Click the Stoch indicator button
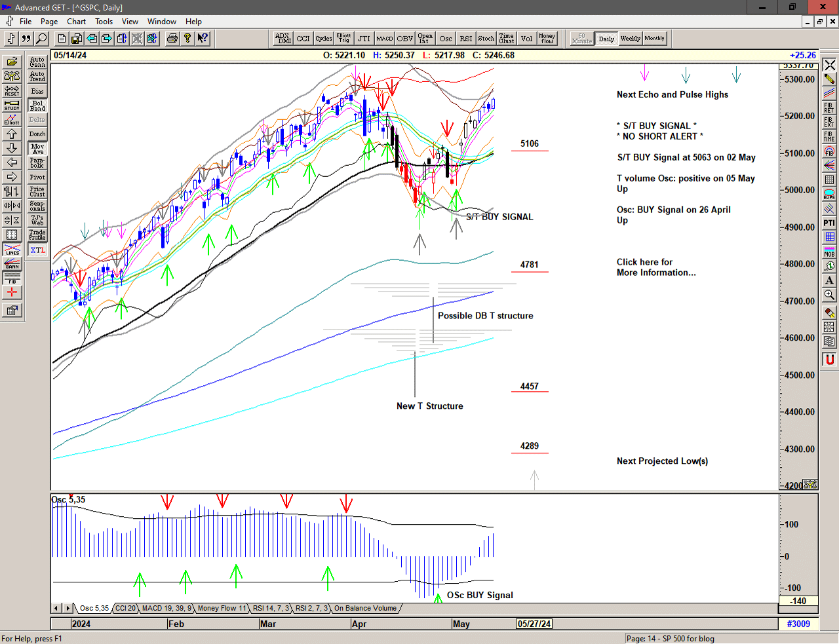The width and height of the screenshot is (839, 644). coord(486,39)
